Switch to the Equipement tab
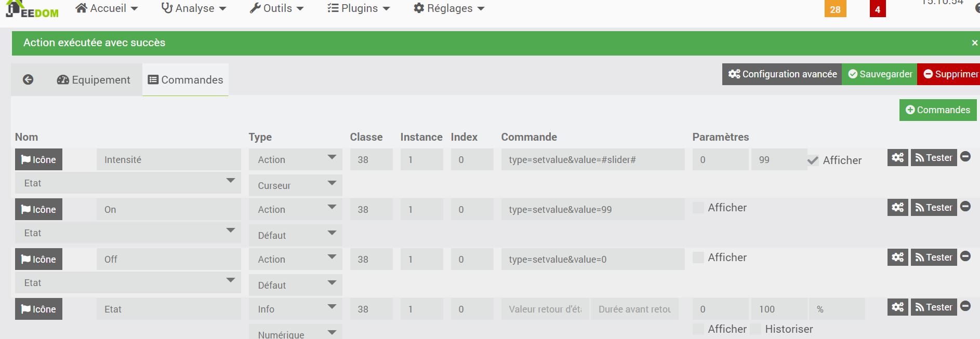 point(94,80)
